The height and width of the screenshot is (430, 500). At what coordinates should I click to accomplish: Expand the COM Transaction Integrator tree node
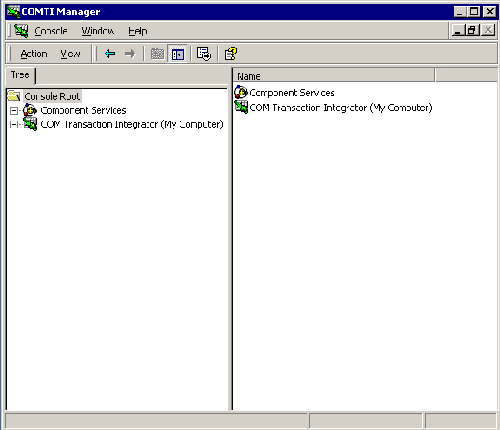(14, 125)
